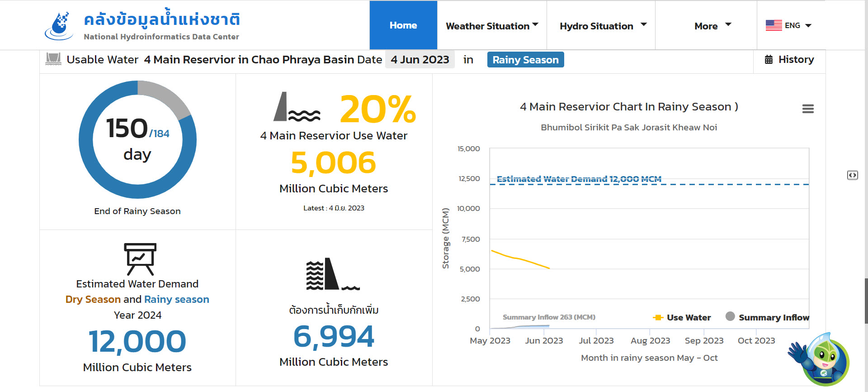Image resolution: width=868 pixels, height=392 pixels.
Task: Click the site title in Thai
Action: 162,20
